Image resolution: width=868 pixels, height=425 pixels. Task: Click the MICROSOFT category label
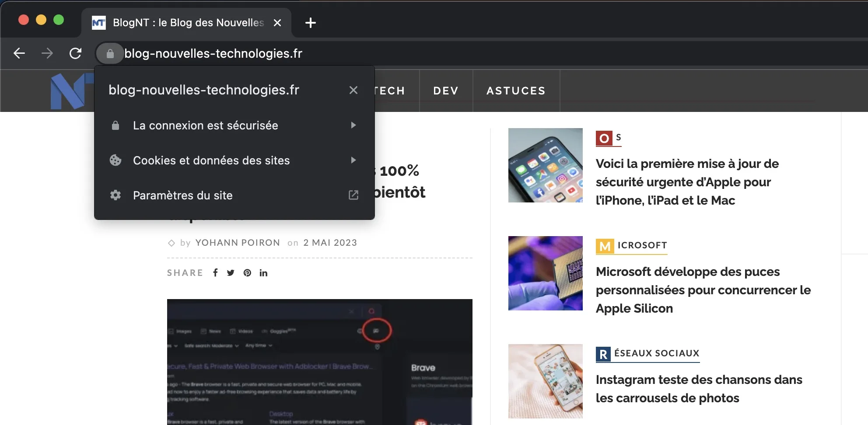pos(632,246)
